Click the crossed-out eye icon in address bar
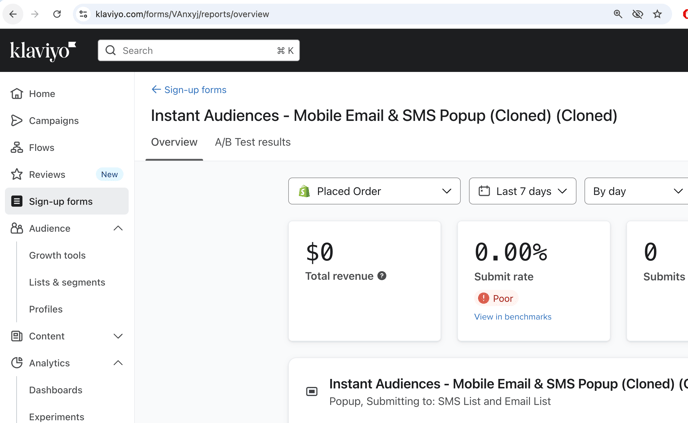Image resolution: width=688 pixels, height=423 pixels. pos(638,14)
